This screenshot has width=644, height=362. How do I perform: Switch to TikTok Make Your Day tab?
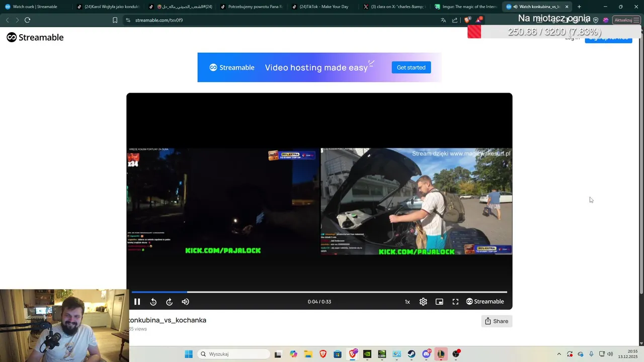pos(323,7)
